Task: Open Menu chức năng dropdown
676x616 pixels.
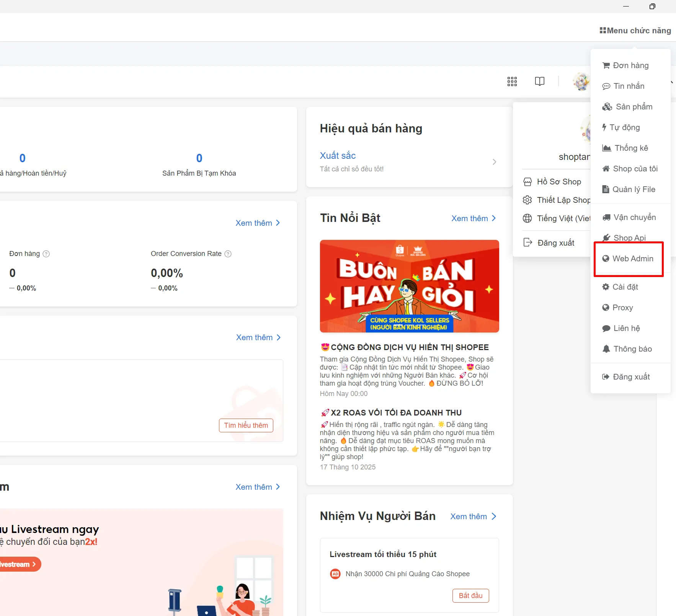Action: (x=635, y=31)
